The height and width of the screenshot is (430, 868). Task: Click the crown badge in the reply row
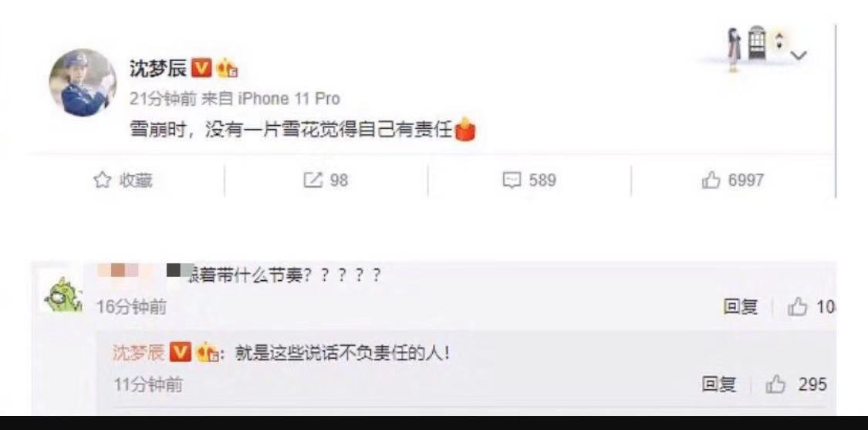coord(207,353)
